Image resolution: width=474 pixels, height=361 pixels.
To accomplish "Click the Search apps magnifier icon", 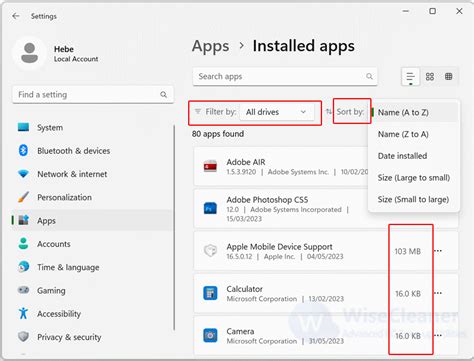I will [x=369, y=76].
